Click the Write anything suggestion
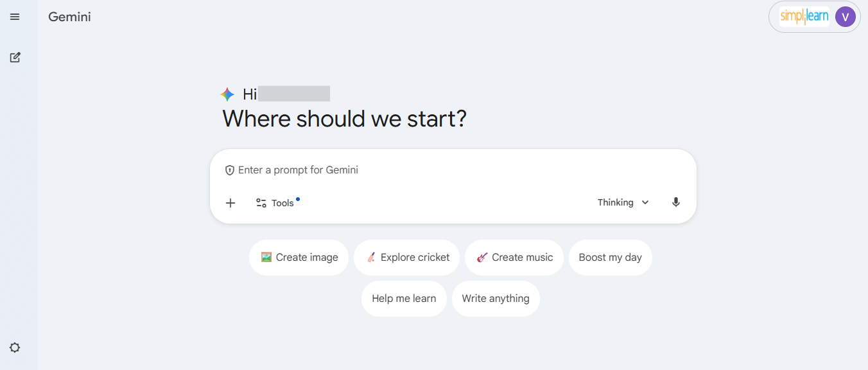 [496, 298]
